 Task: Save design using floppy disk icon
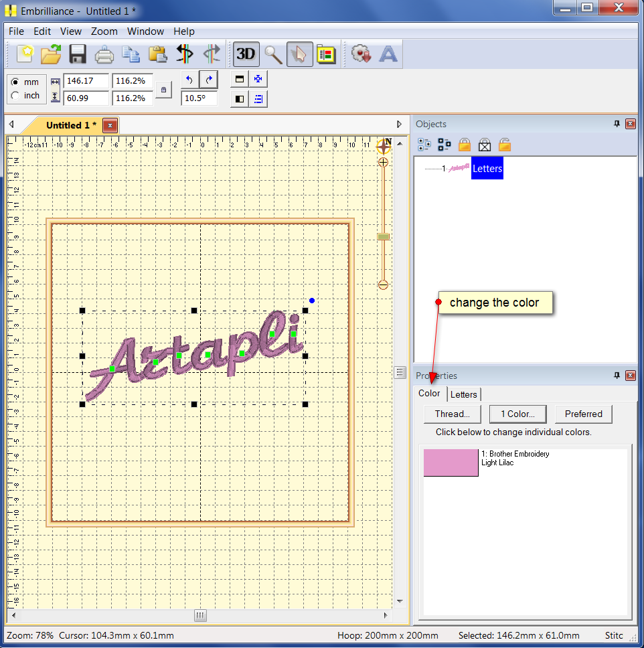(x=77, y=54)
